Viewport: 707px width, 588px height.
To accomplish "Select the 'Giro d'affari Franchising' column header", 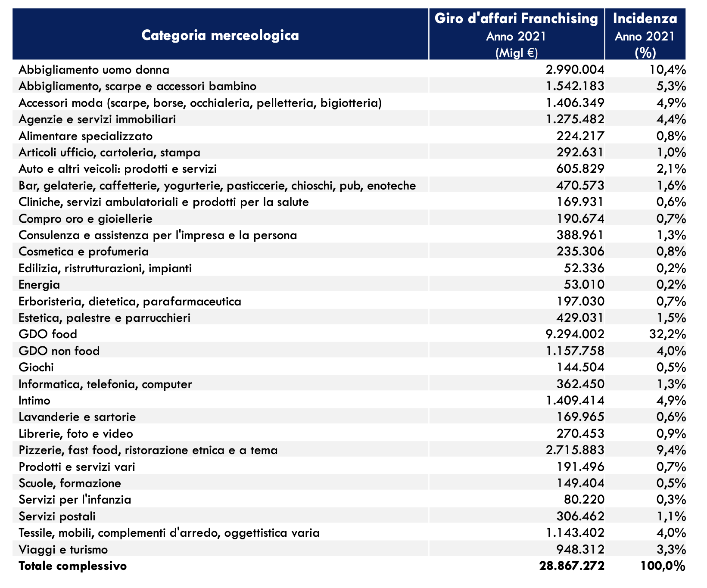I will 516,19.
